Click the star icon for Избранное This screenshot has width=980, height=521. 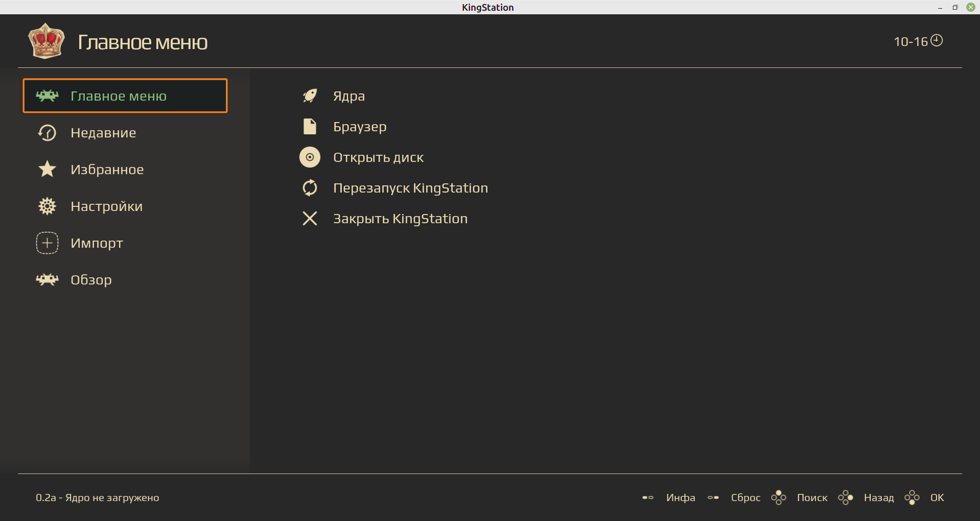(x=47, y=169)
